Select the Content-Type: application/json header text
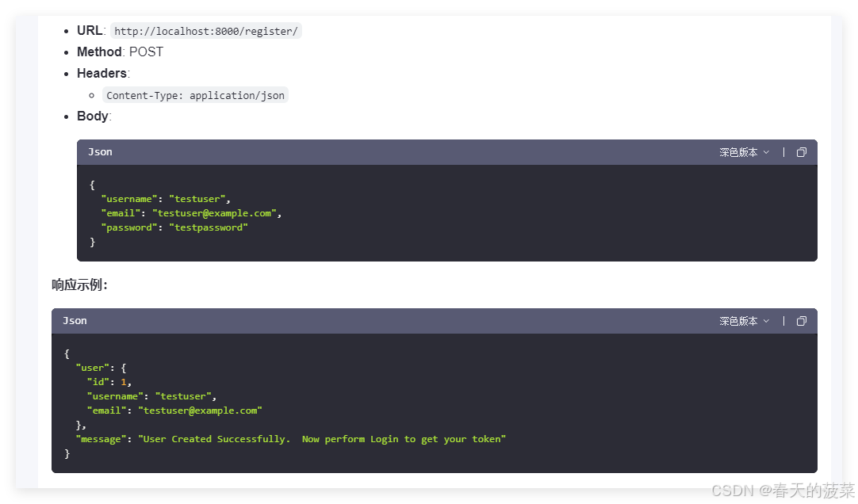 click(195, 95)
